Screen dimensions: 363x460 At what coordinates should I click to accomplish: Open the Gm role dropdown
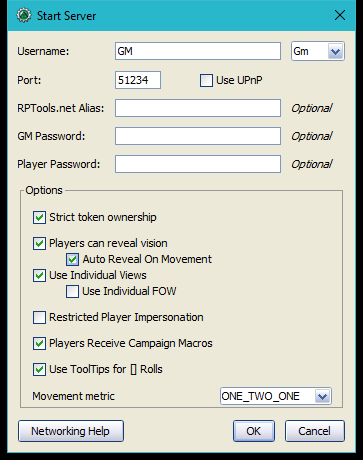[x=318, y=51]
